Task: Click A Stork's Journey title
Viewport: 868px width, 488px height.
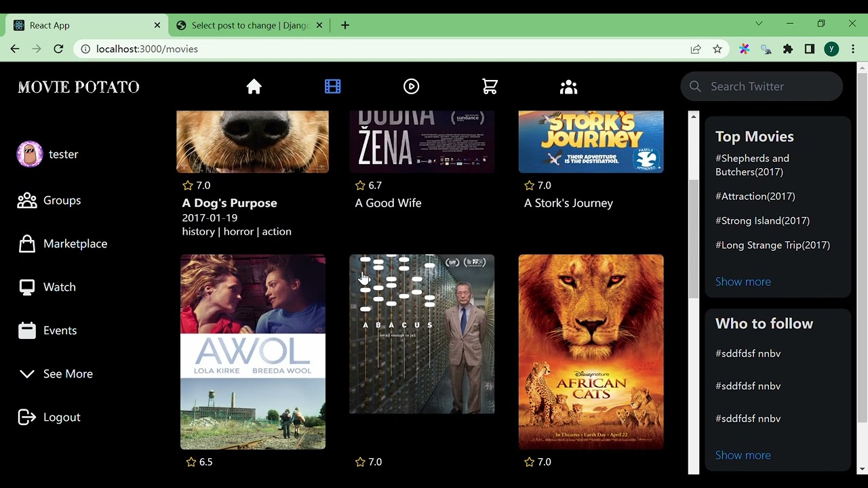Action: click(568, 203)
